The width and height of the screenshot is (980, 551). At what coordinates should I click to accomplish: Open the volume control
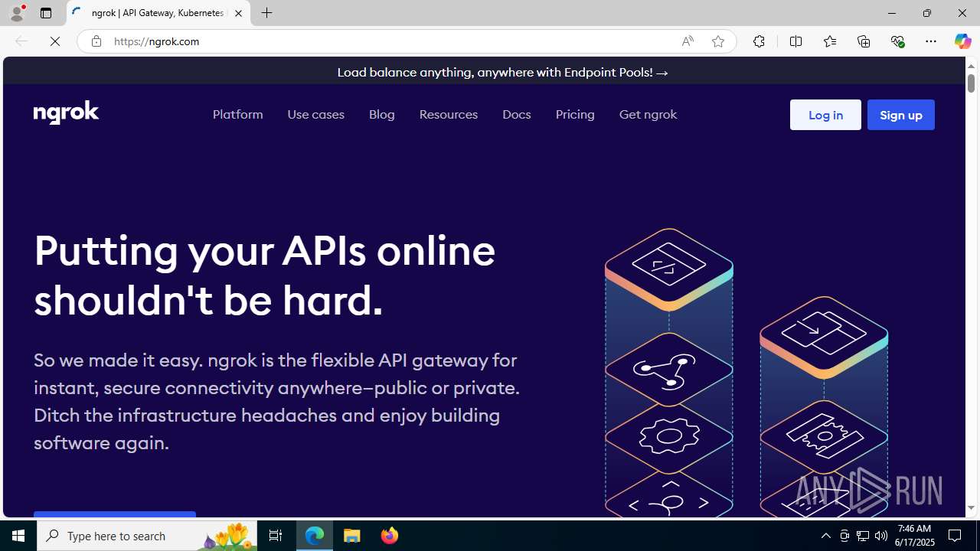(x=881, y=536)
